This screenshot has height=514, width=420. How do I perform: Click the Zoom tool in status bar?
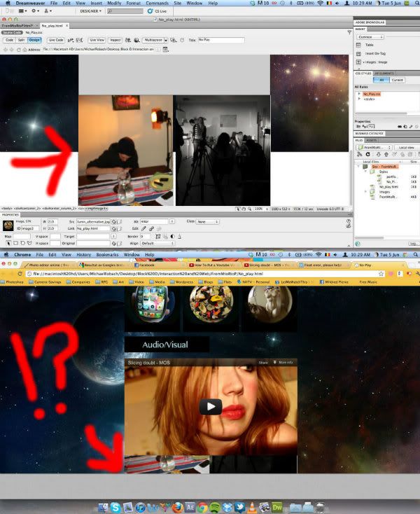[x=249, y=209]
